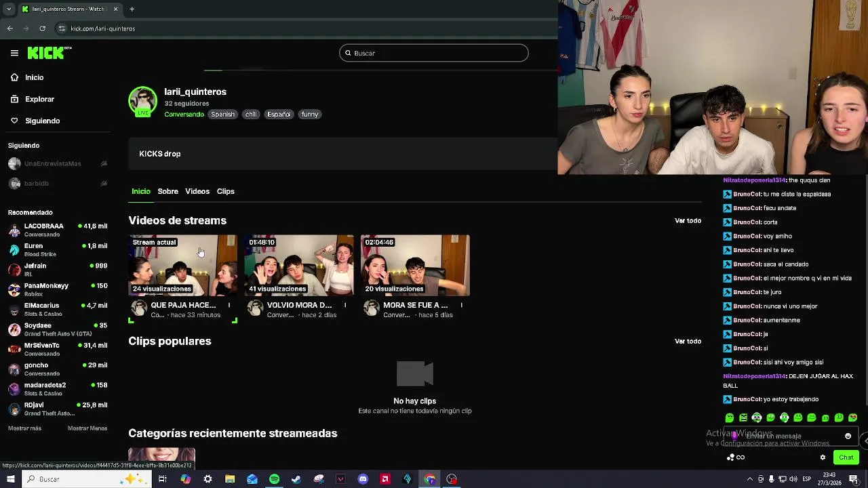Switch to the Clips tab
The image size is (868, 488).
[x=226, y=191]
